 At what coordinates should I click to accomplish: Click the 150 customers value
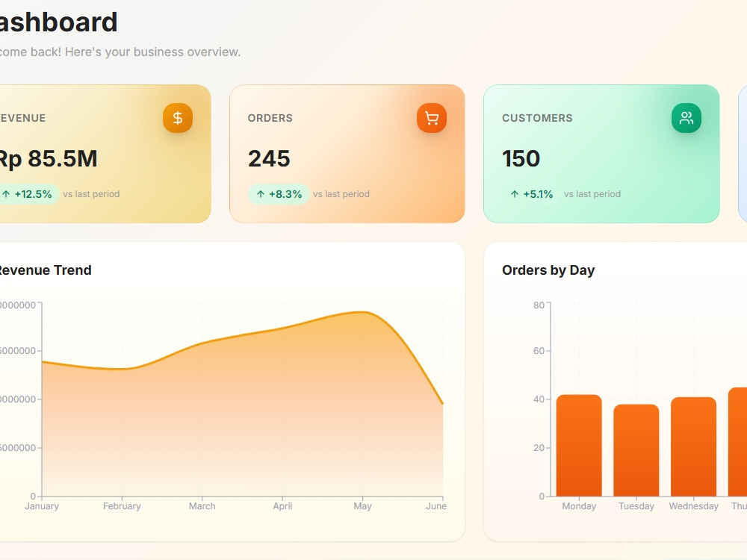pyautogui.click(x=521, y=158)
